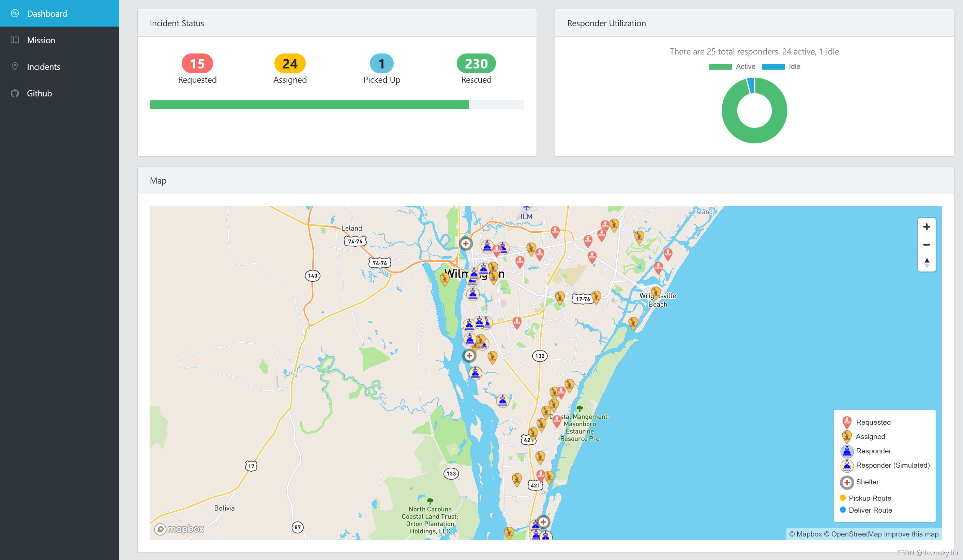Viewport: 963px width, 560px height.
Task: Click the Incident Status panel header
Action: pos(337,23)
